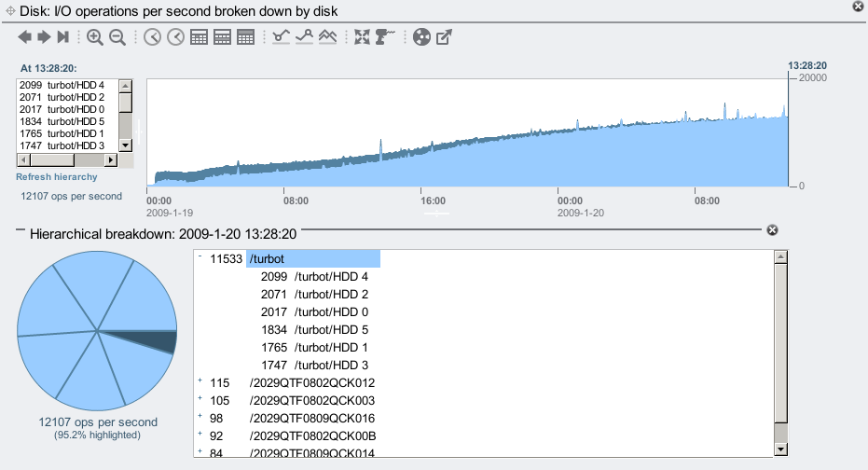
Task: Click the Refresh hierarchy link
Action: tap(56, 176)
